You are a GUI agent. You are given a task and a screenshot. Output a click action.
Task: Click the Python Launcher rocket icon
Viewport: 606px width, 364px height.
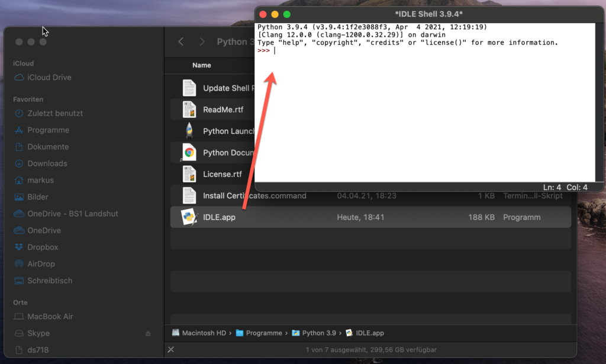tap(189, 131)
